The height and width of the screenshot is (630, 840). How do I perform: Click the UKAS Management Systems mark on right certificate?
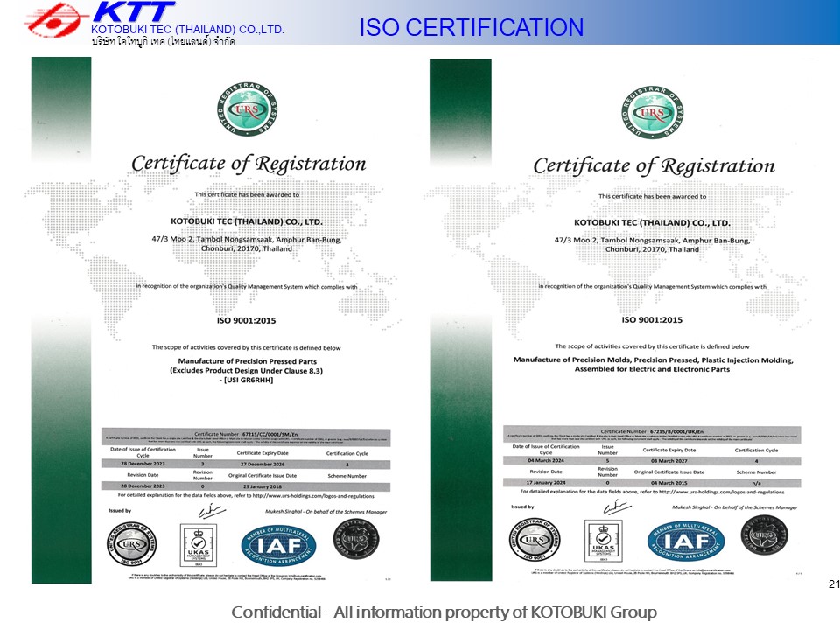click(603, 540)
